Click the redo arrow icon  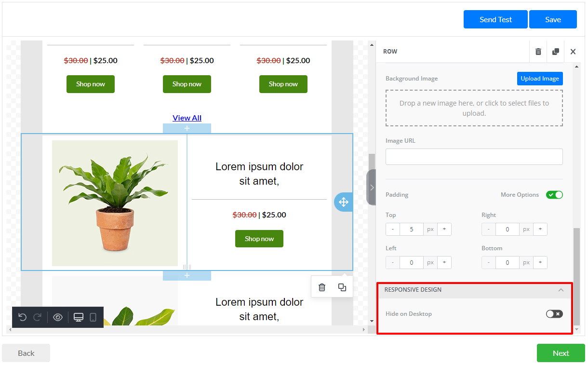[38, 317]
